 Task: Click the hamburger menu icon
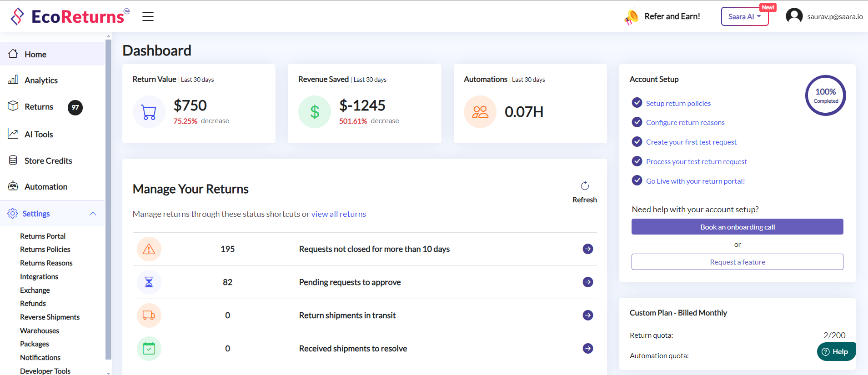click(148, 17)
